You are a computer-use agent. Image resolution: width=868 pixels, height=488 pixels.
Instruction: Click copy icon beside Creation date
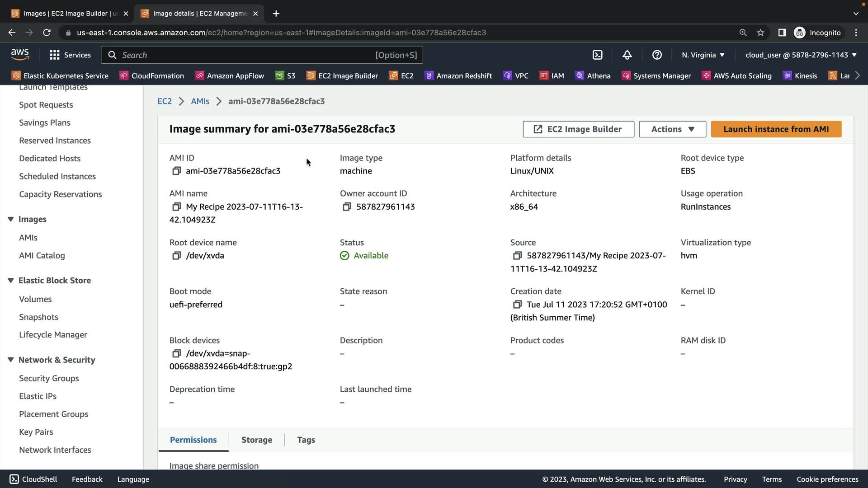[x=517, y=305]
